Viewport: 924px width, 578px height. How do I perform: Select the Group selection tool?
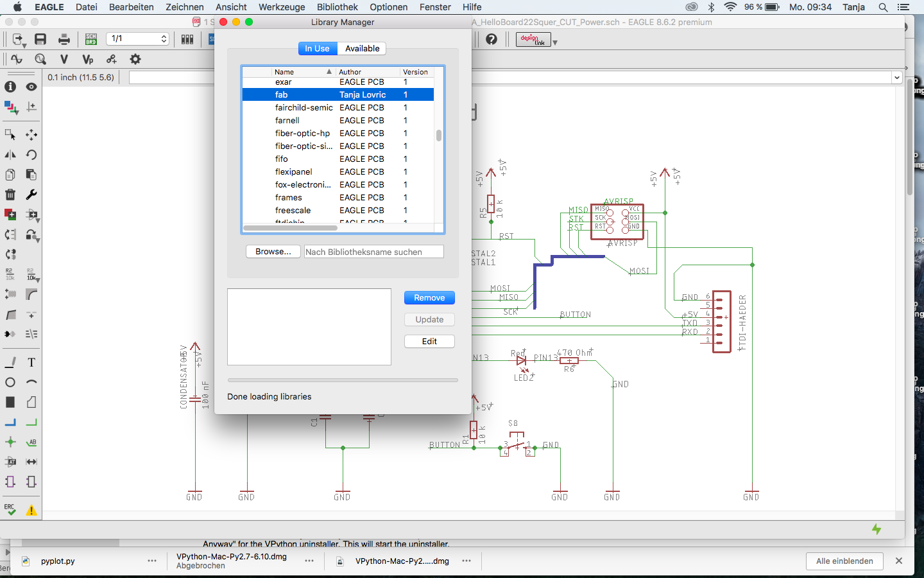pos(10,135)
